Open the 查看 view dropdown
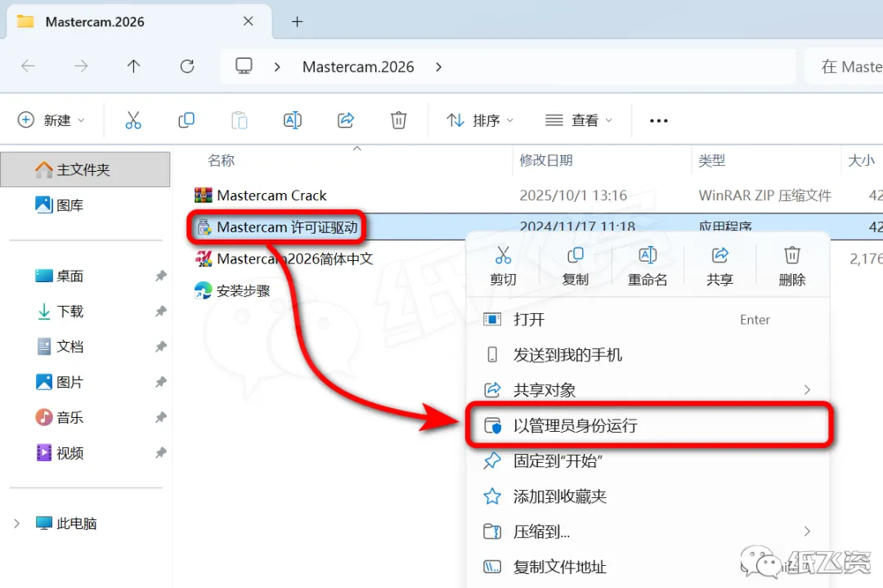The width and height of the screenshot is (883, 588). [x=578, y=120]
